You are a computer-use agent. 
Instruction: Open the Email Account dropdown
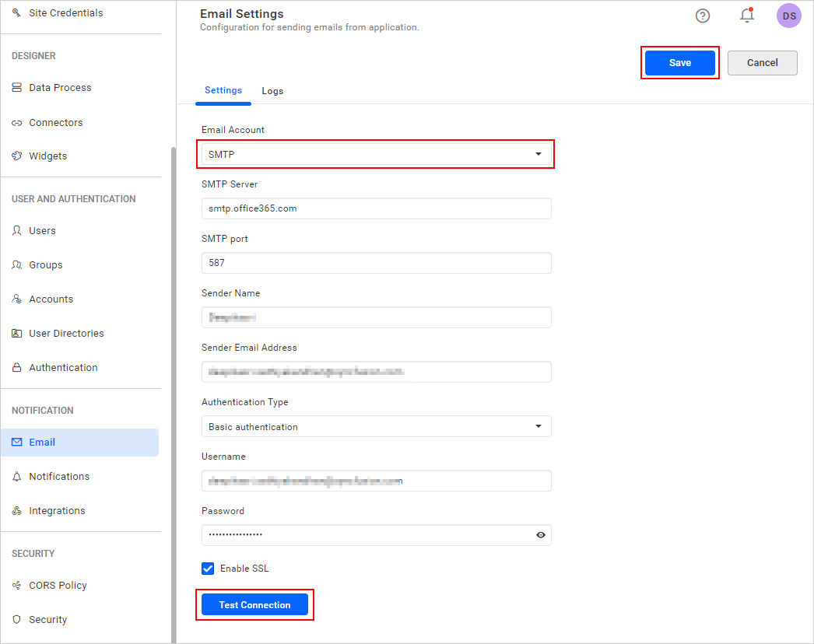click(x=539, y=154)
